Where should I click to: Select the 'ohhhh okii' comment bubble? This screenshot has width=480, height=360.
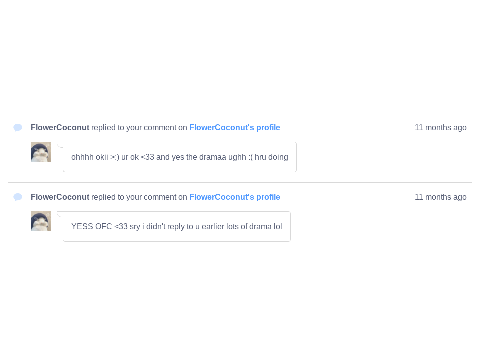tap(180, 157)
